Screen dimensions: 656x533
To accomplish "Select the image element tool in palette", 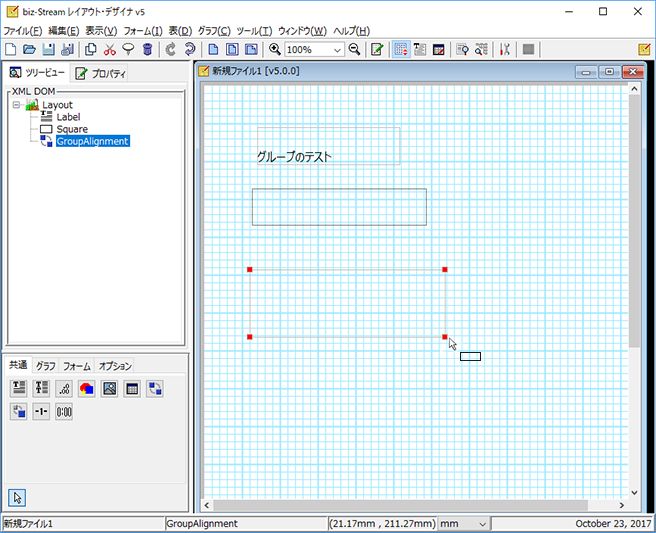I will [x=110, y=388].
